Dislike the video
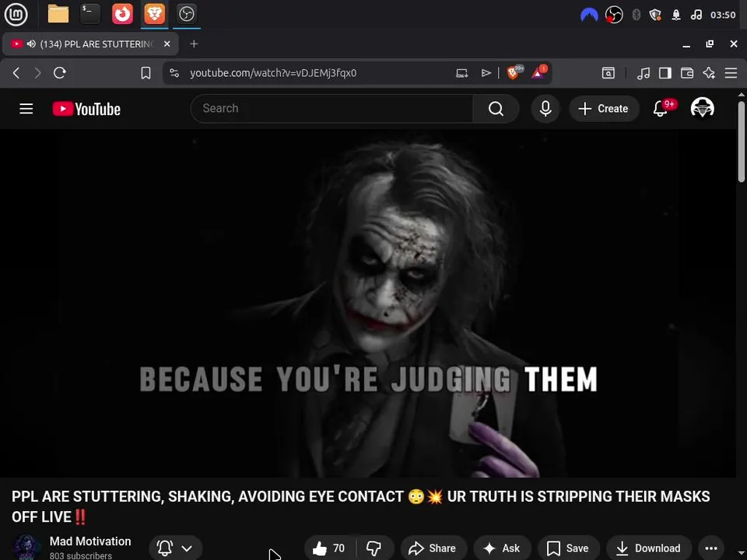 pos(374,548)
